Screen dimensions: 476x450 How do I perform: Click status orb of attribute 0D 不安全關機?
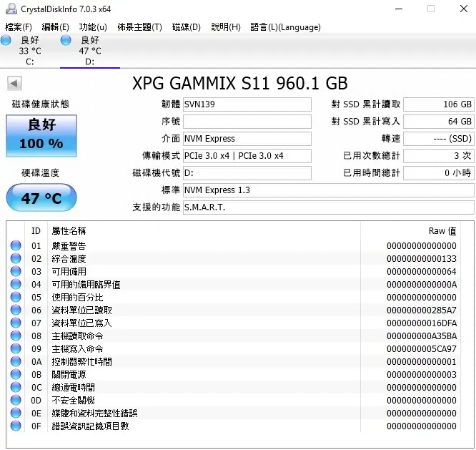pos(16,400)
